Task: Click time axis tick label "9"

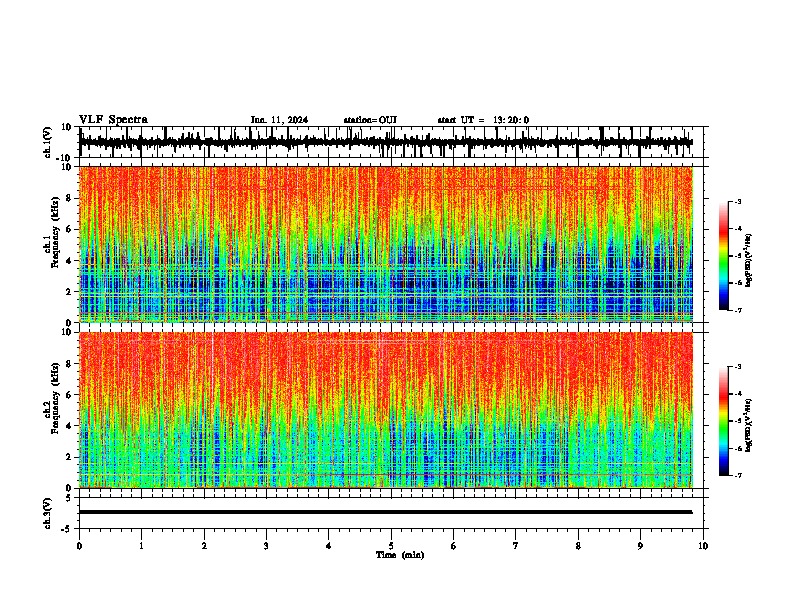Action: 640,546
